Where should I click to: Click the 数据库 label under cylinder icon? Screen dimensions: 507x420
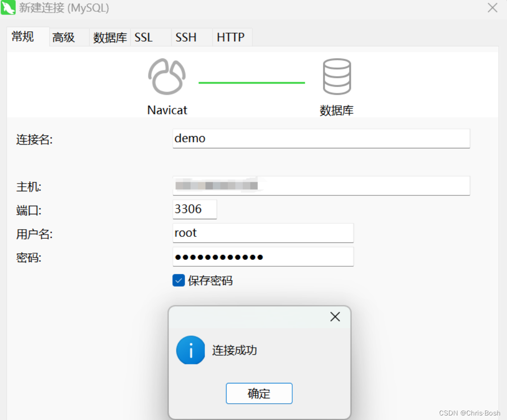click(336, 111)
